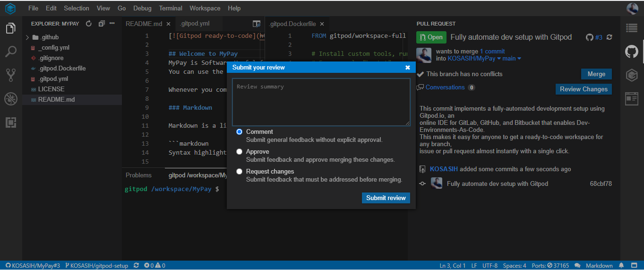Open the Extensions view in activity bar

point(10,122)
